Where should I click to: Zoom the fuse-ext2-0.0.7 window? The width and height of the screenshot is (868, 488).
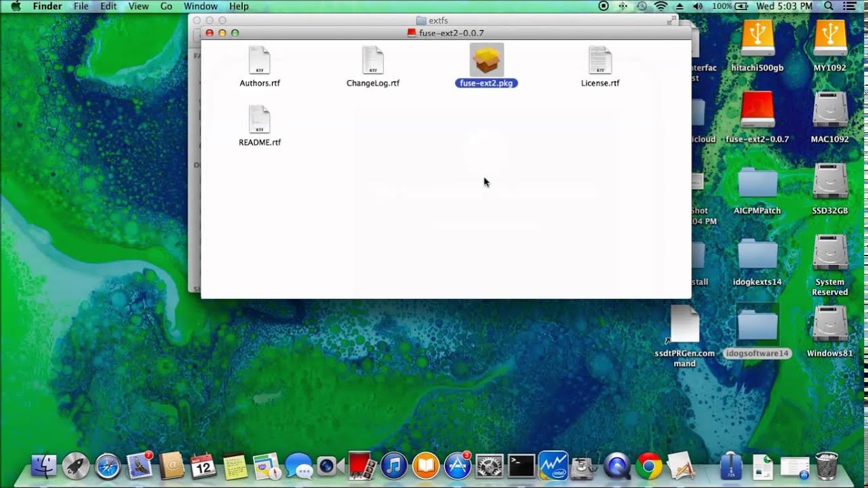pos(235,33)
